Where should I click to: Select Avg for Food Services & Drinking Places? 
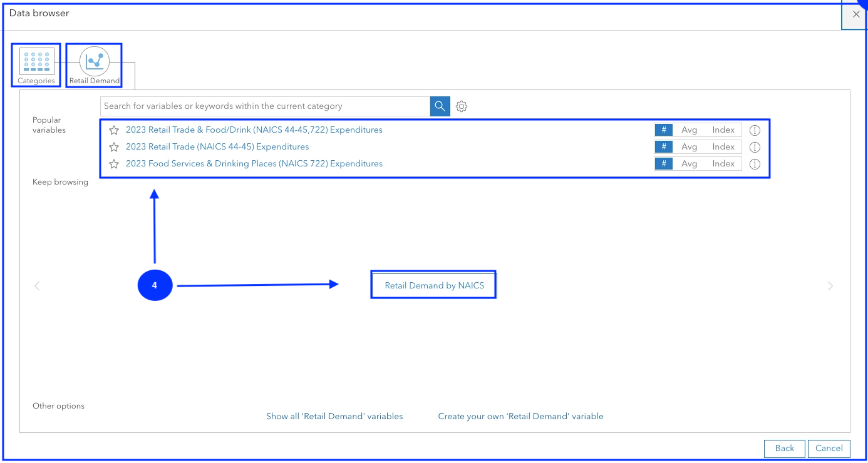[x=689, y=164]
